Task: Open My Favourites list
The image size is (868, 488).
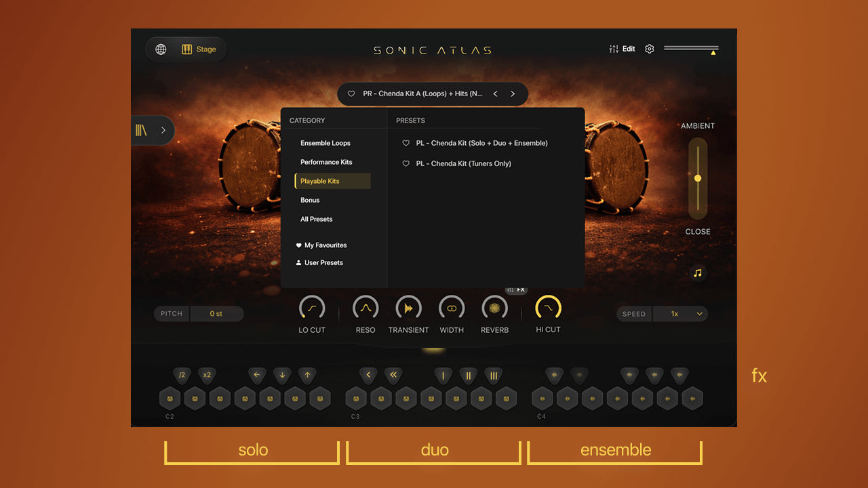Action: tap(321, 245)
